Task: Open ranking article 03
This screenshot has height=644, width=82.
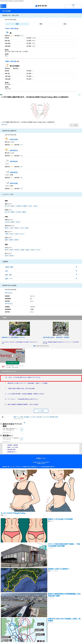Action: click(26, 394)
